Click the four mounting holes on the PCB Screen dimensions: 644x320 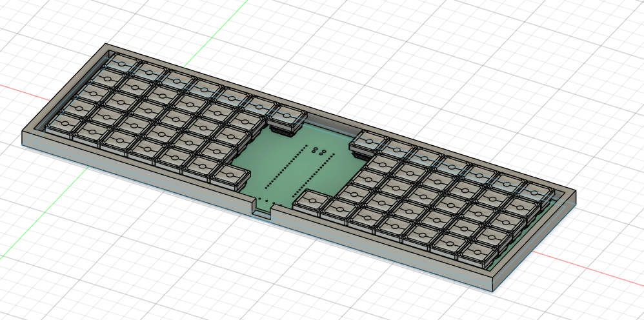pos(319,152)
